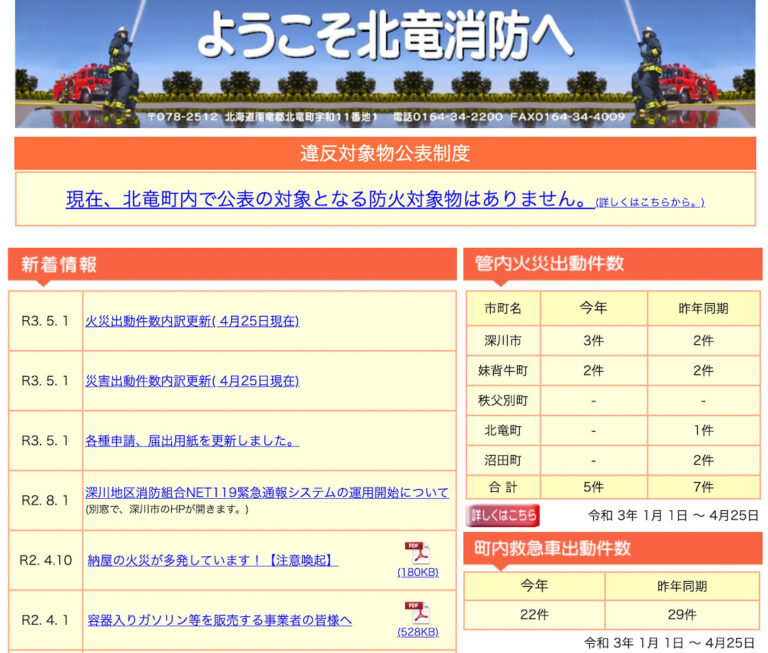Open the 災害出動件数内訳更新 news link

(x=192, y=381)
